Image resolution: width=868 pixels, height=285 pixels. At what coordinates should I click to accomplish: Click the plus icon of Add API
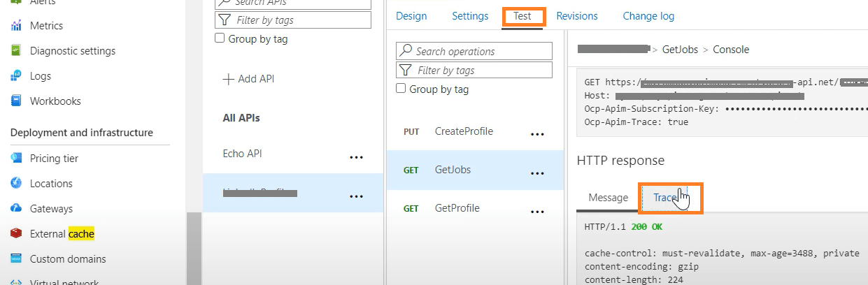[x=228, y=79]
